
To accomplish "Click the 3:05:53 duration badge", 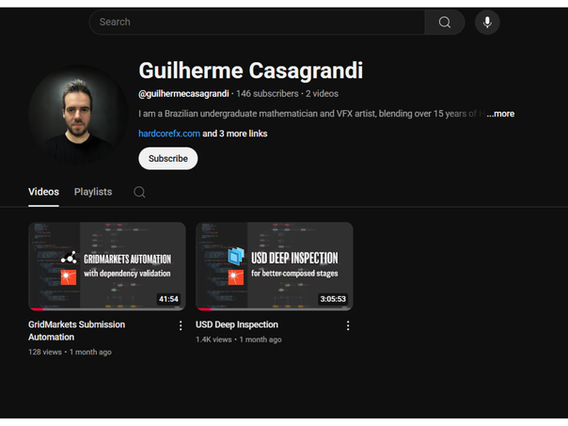I will (x=333, y=299).
